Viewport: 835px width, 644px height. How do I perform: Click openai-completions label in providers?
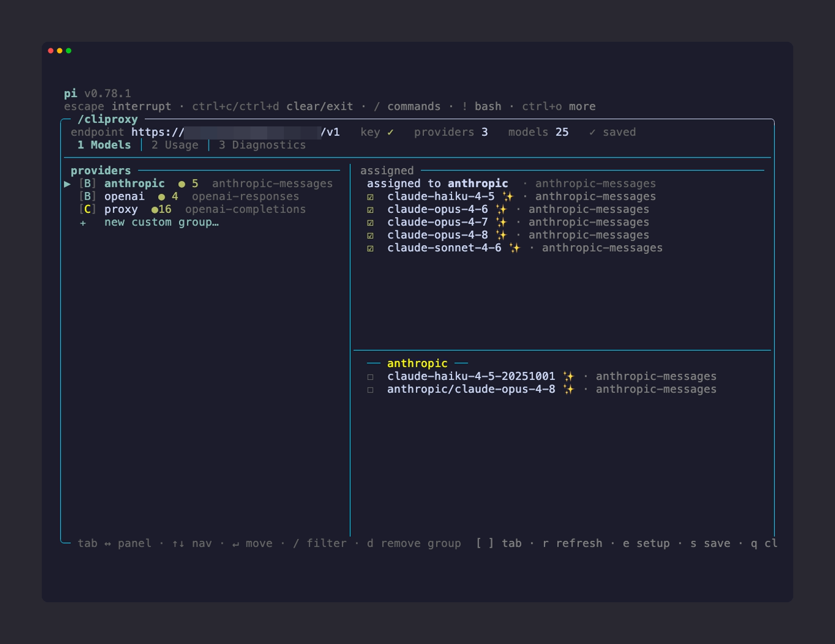click(x=246, y=209)
